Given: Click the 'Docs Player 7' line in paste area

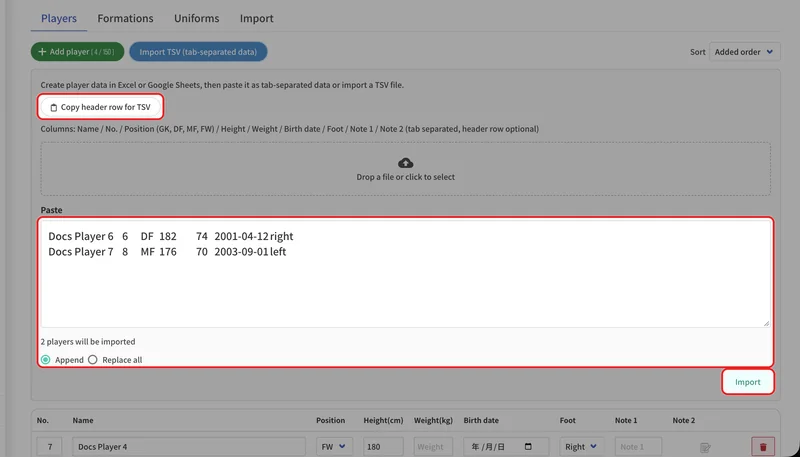Looking at the screenshot, I should [x=167, y=251].
